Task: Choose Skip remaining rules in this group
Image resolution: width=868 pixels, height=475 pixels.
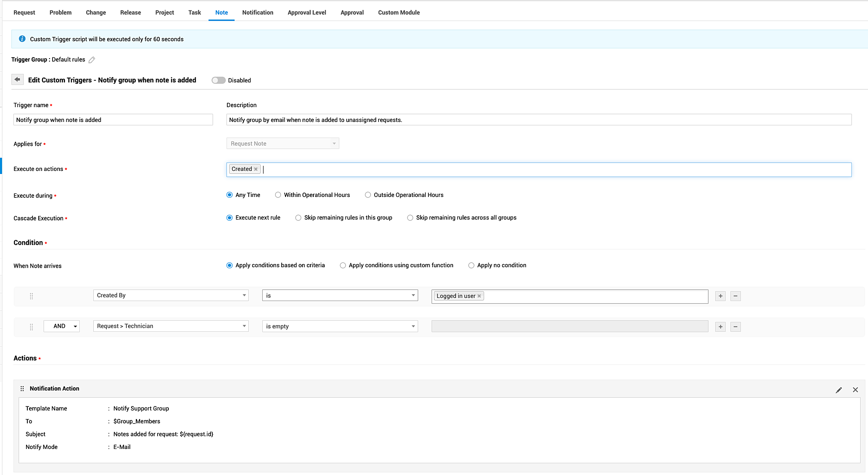Action: point(298,218)
